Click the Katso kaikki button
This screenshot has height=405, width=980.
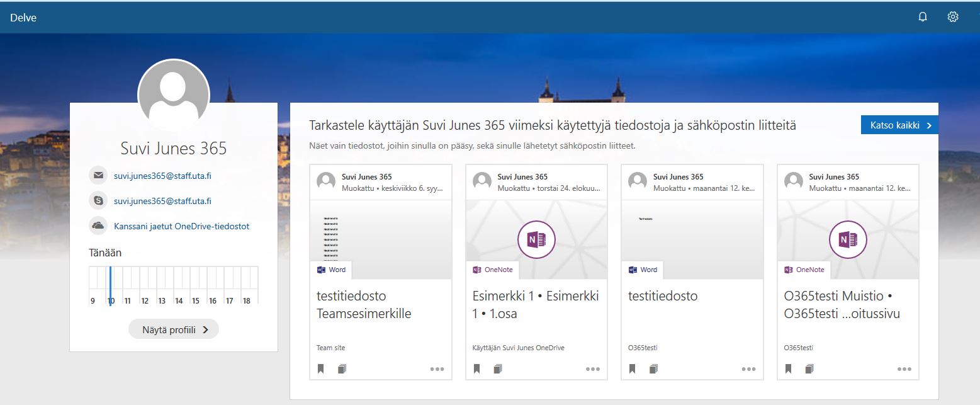click(x=899, y=125)
